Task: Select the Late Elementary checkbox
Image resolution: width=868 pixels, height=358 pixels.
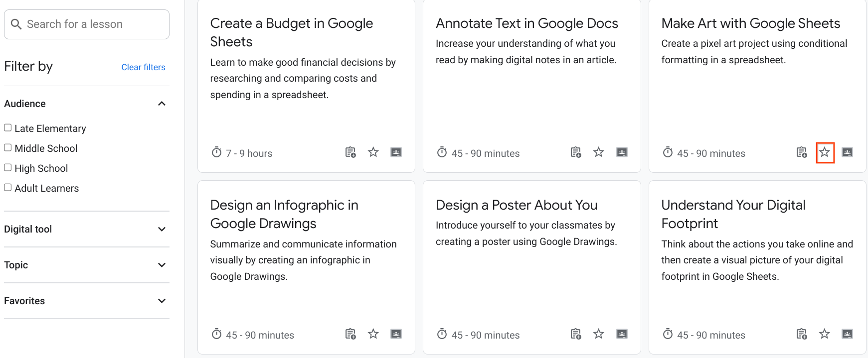Action: 7,127
